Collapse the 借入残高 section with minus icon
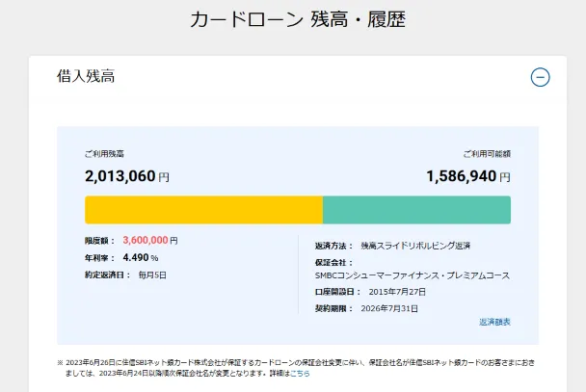The height and width of the screenshot is (392, 586). pyautogui.click(x=540, y=78)
